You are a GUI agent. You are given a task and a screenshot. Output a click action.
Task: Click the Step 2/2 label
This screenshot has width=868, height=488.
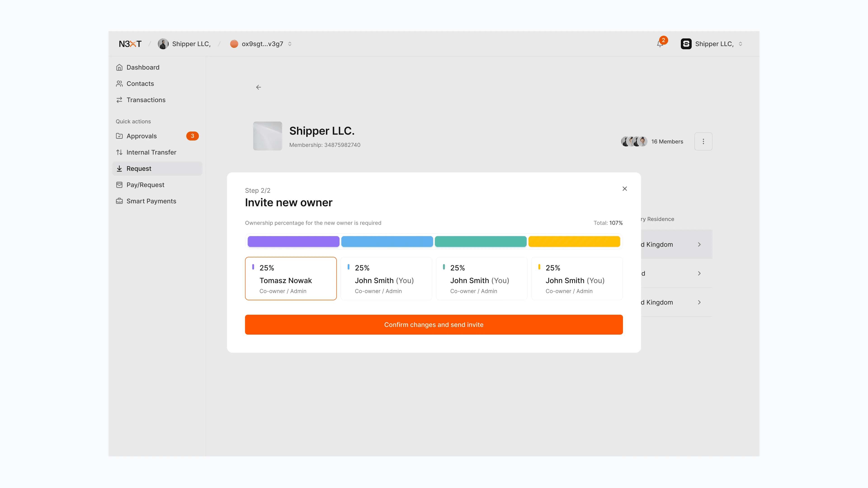(x=258, y=190)
